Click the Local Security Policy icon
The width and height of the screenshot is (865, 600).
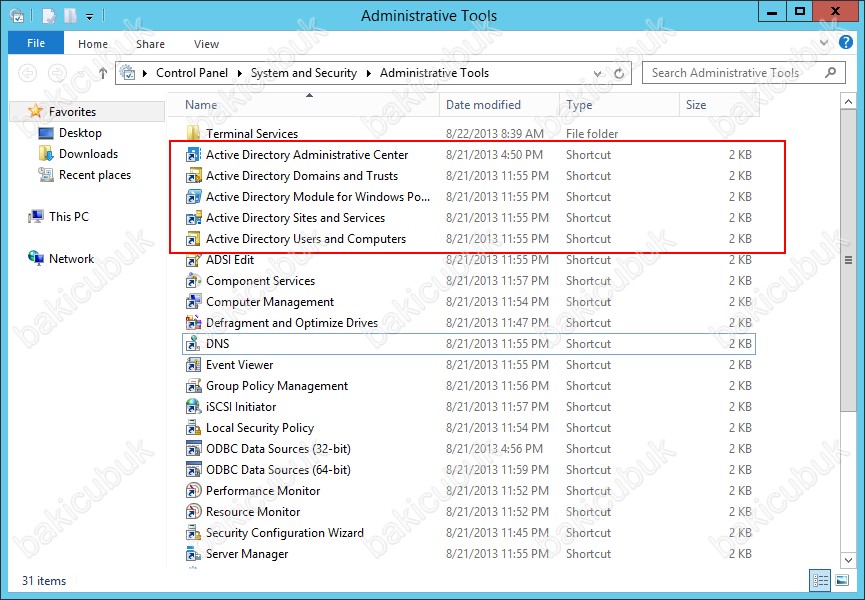pos(193,427)
